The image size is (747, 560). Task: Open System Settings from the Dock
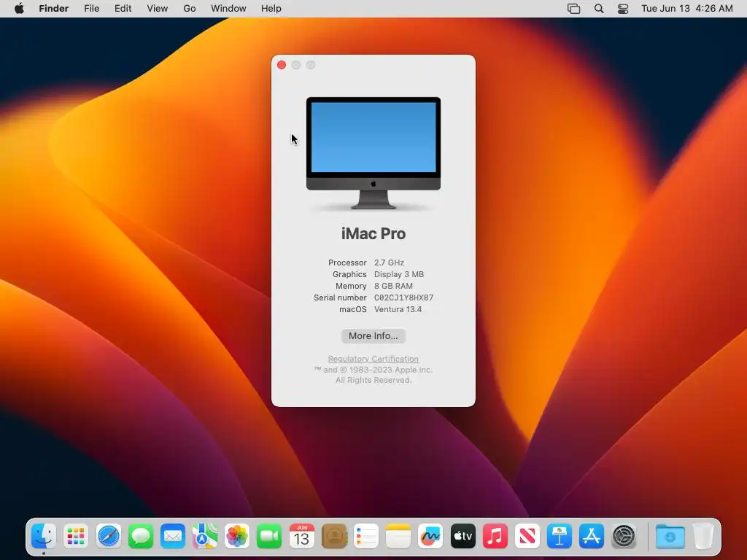click(x=624, y=536)
